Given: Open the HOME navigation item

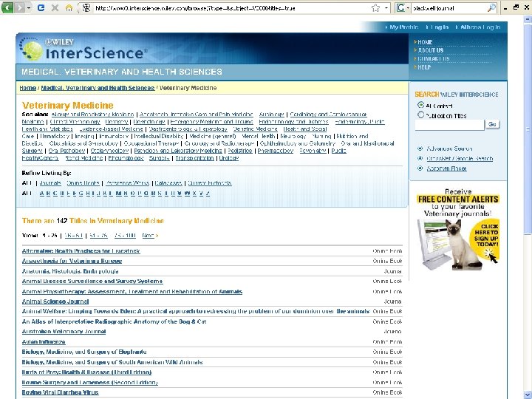Looking at the screenshot, I should coord(425,42).
